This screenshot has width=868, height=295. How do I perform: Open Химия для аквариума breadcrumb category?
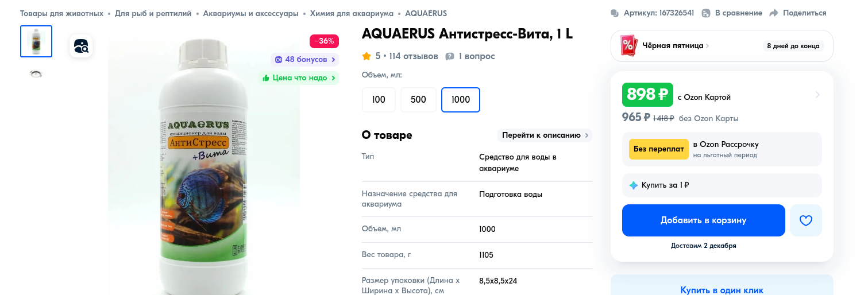pyautogui.click(x=352, y=13)
